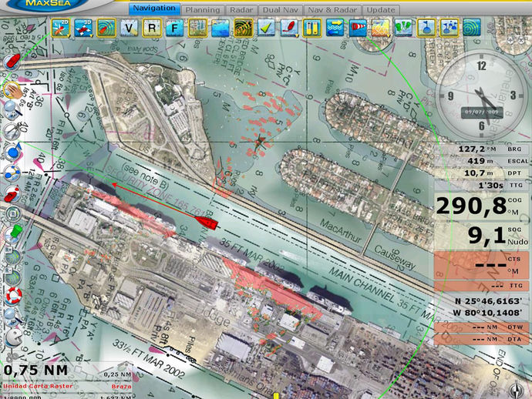
Task: Select the green pushpin tool
Action: coord(13,235)
